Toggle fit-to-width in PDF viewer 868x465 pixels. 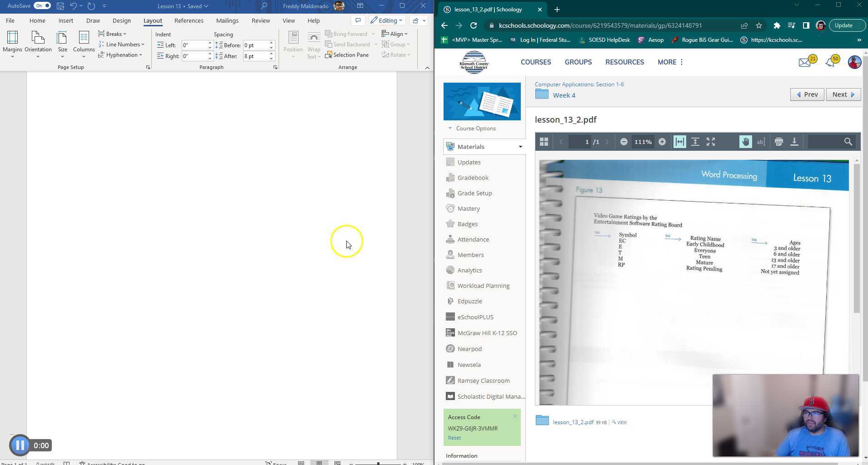coord(679,142)
